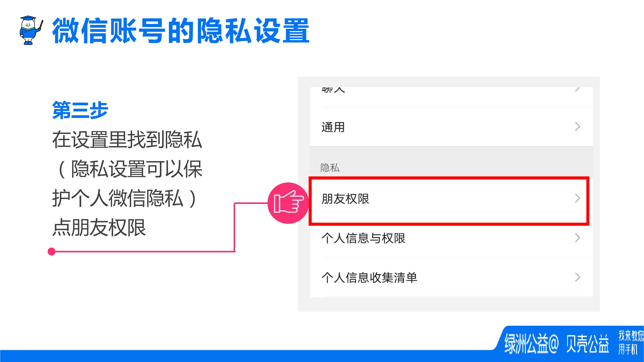The height and width of the screenshot is (362, 644).
Task: Click the pink pointing hand icon
Action: click(x=288, y=203)
